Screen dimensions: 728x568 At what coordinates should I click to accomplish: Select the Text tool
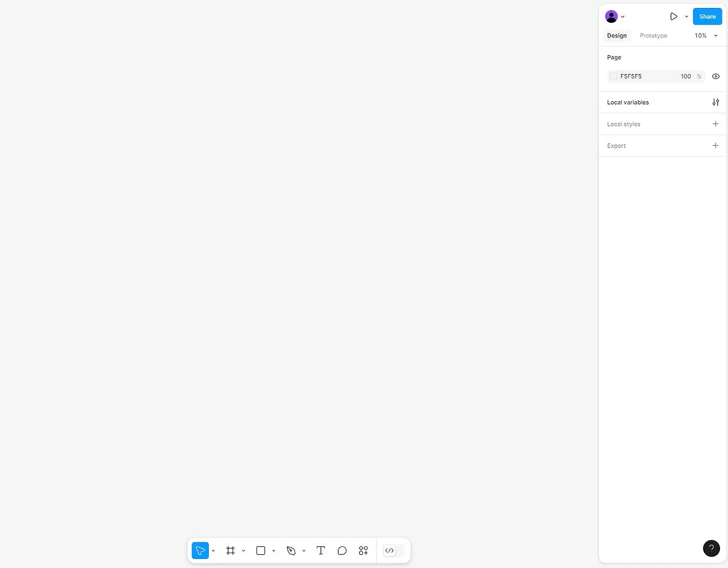321,550
